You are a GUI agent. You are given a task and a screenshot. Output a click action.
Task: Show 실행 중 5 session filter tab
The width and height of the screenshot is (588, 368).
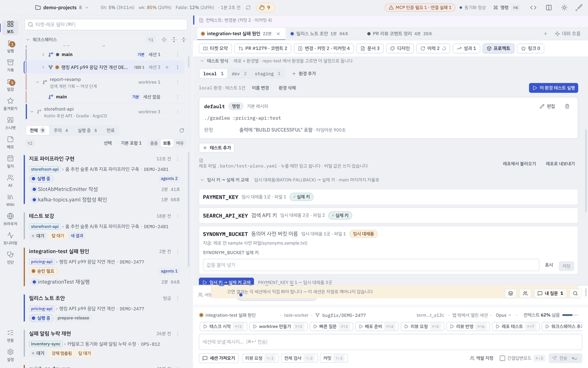click(87, 130)
